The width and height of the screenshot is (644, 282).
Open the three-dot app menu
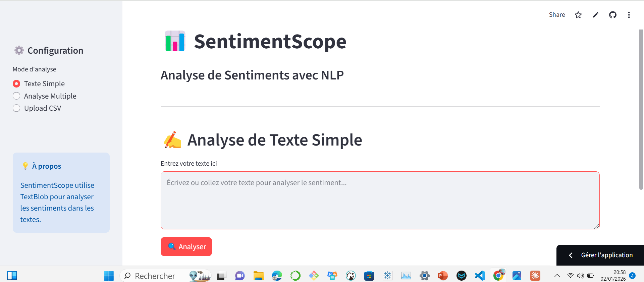pyautogui.click(x=629, y=15)
